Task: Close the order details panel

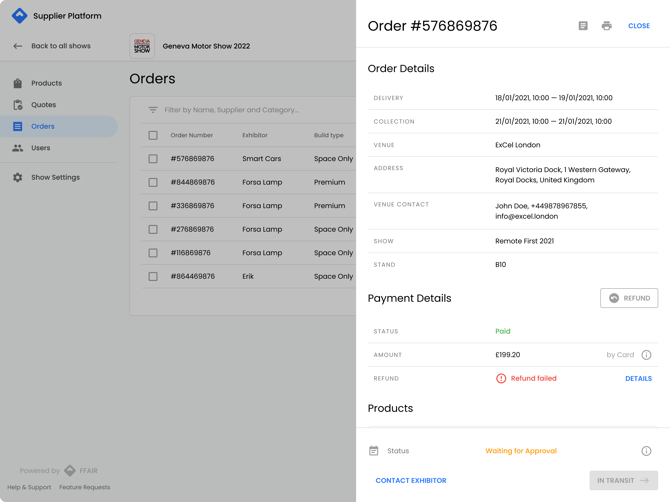Action: pyautogui.click(x=638, y=26)
